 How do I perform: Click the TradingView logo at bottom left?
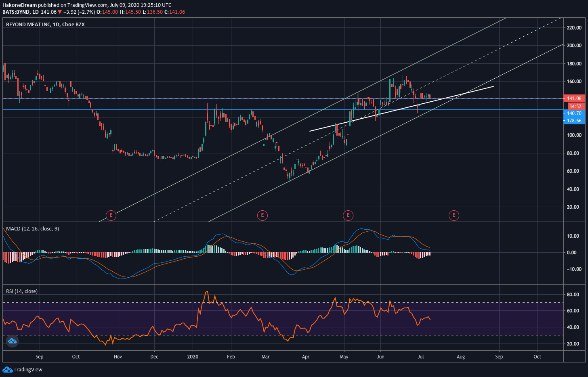tap(23, 369)
